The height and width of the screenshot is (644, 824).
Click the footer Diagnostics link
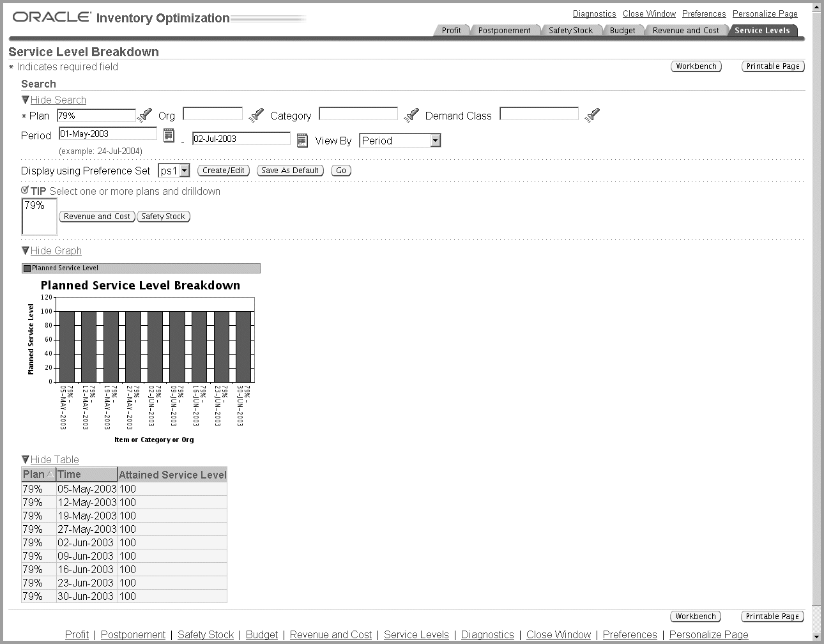coord(487,634)
